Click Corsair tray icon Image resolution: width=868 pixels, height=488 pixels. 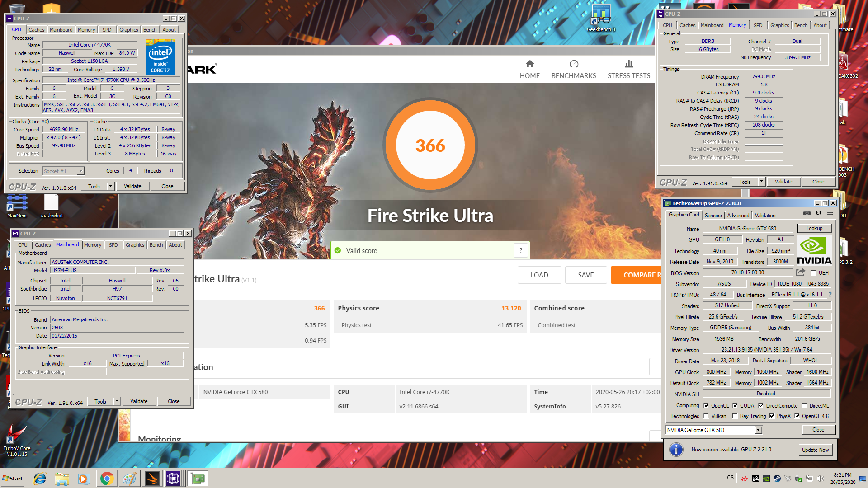tap(755, 479)
